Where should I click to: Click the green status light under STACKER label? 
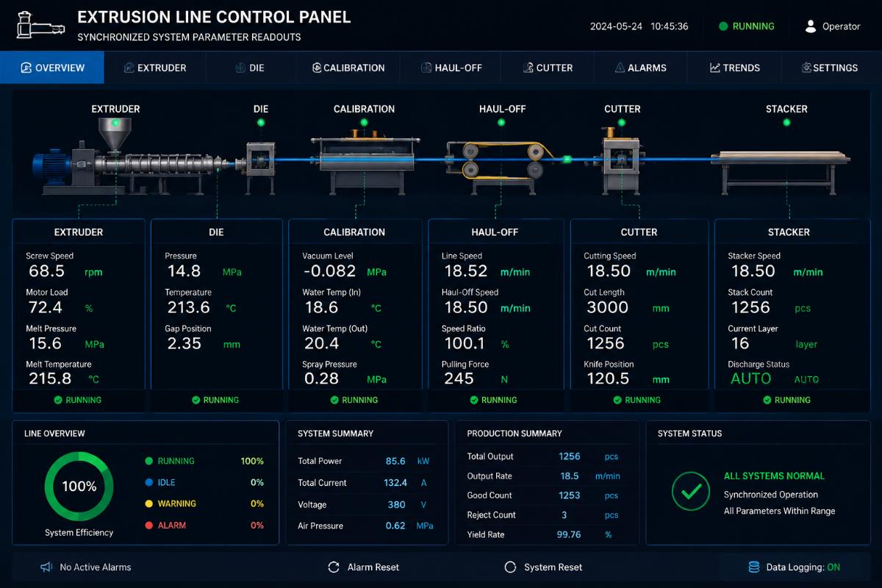click(x=786, y=123)
